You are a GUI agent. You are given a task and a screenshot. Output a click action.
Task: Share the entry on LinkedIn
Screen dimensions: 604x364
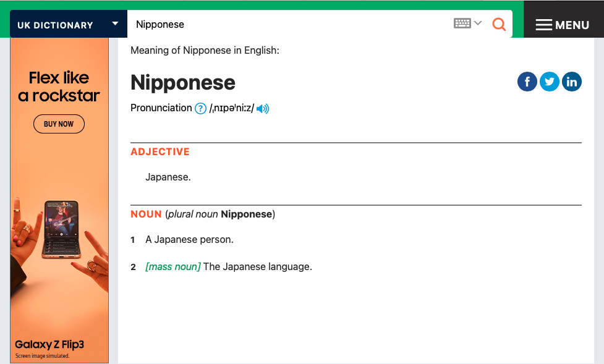[571, 82]
